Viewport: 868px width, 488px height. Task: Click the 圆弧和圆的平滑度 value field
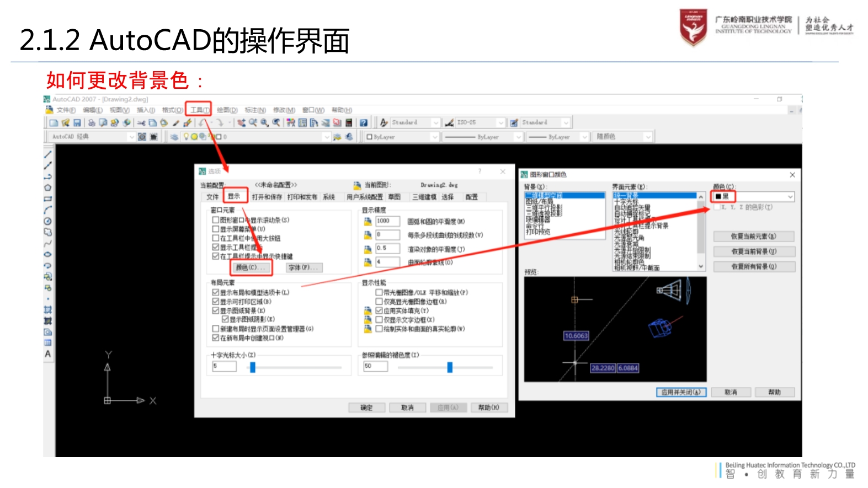[388, 221]
